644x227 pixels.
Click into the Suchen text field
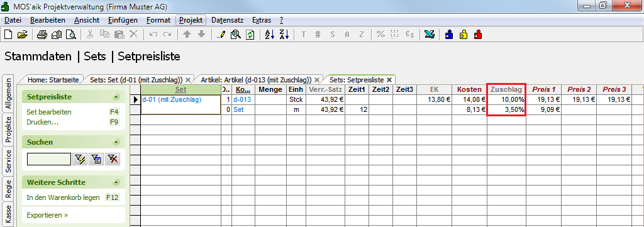click(49, 159)
